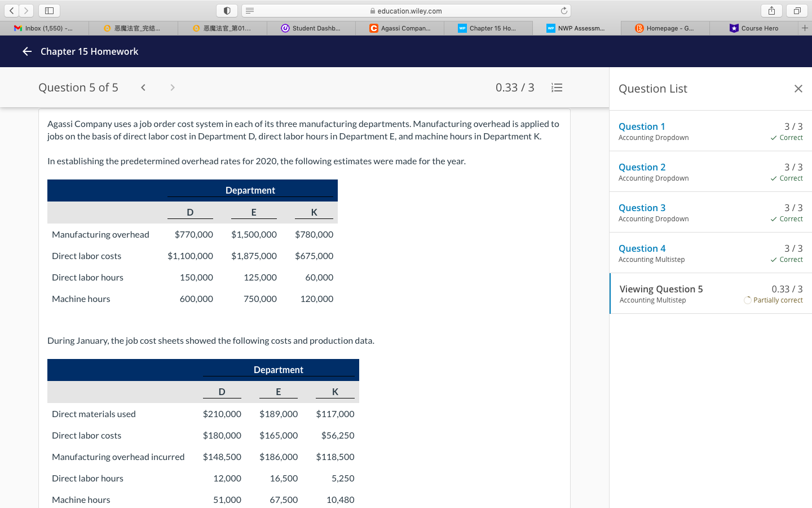812x508 pixels.
Task: Toggle the browser sidebar
Action: [x=48, y=10]
